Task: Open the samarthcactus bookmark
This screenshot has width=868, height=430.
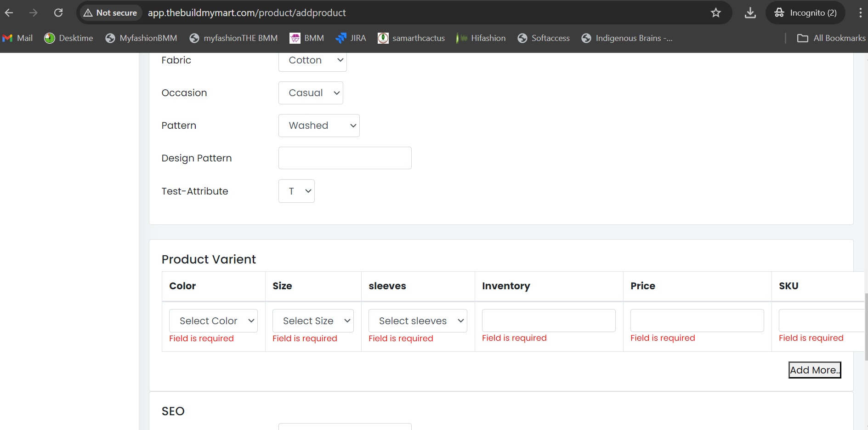Action: click(x=411, y=38)
